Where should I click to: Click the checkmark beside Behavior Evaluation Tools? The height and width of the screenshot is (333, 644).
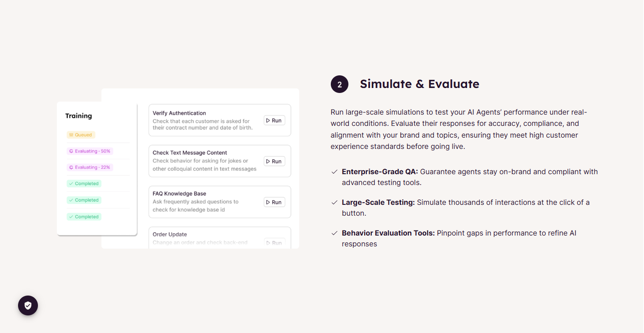[334, 233]
